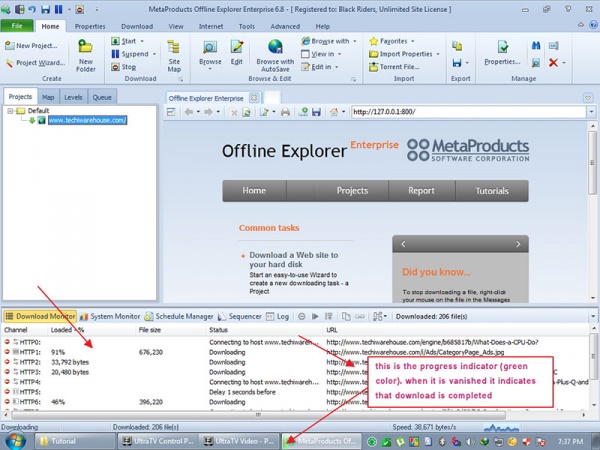Click the print icon in browser toolbar

(285, 112)
